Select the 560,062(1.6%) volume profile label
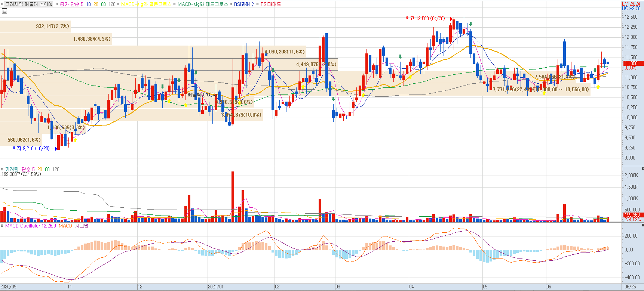This screenshot has height=291, width=644. coord(24,140)
